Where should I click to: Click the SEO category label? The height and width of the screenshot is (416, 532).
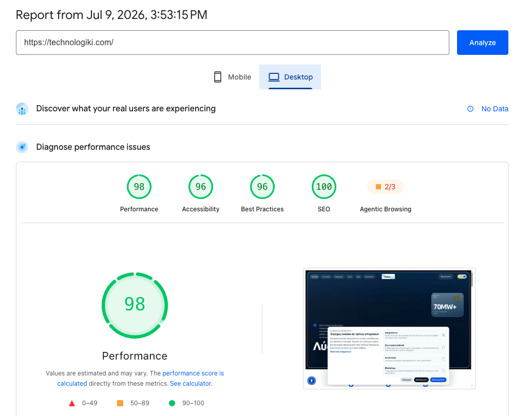[324, 209]
